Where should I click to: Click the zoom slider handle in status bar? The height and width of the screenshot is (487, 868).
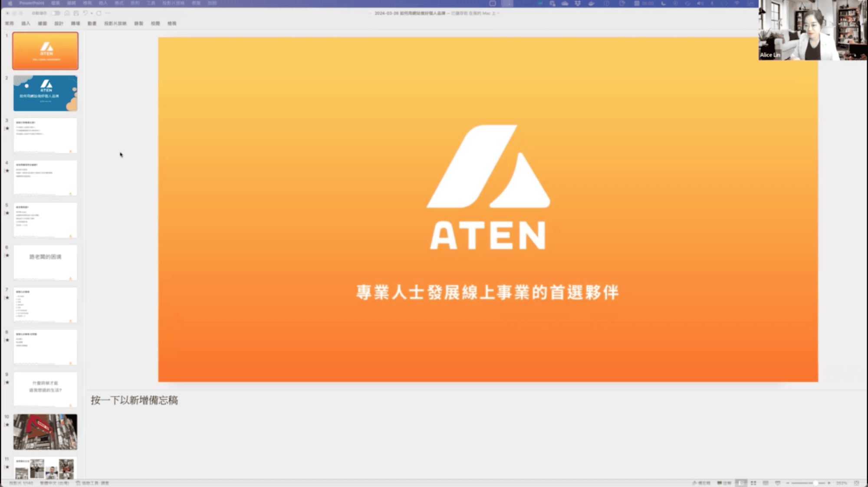[816, 483]
